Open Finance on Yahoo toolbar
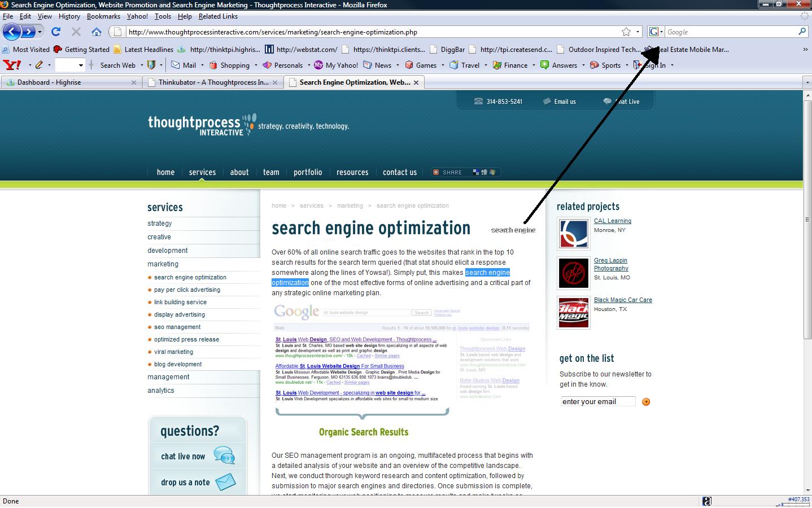 510,65
